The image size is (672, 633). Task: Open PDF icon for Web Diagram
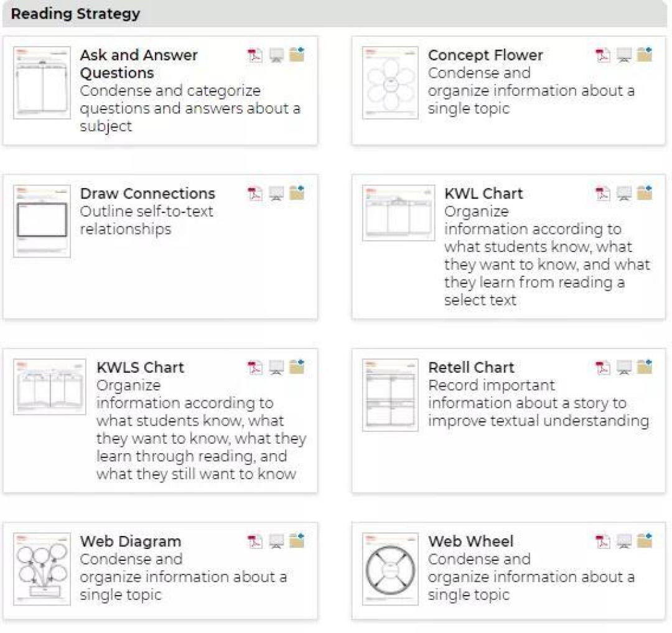(254, 542)
